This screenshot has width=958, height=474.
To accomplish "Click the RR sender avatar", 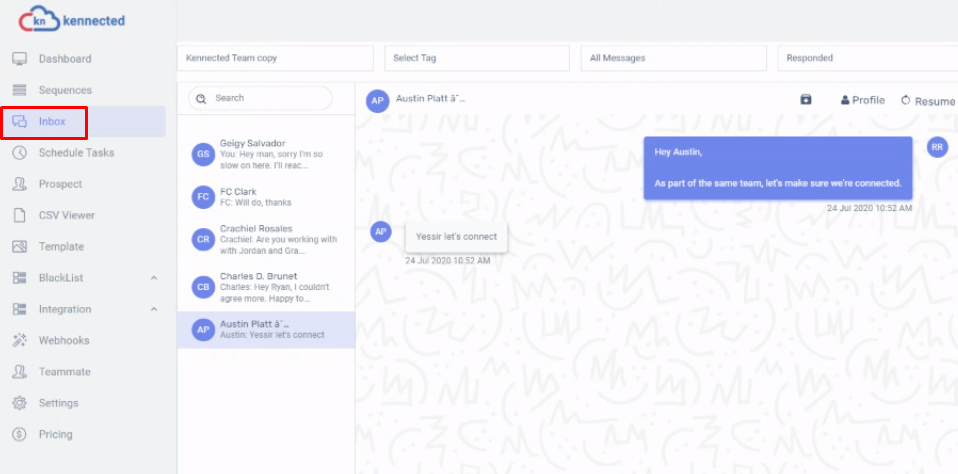I will click(937, 147).
